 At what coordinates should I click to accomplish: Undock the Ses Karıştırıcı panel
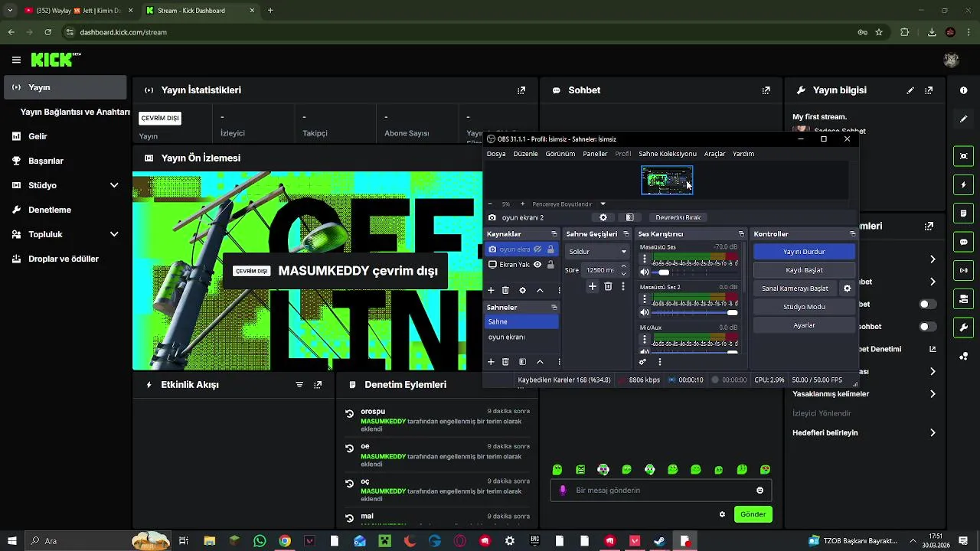point(741,234)
